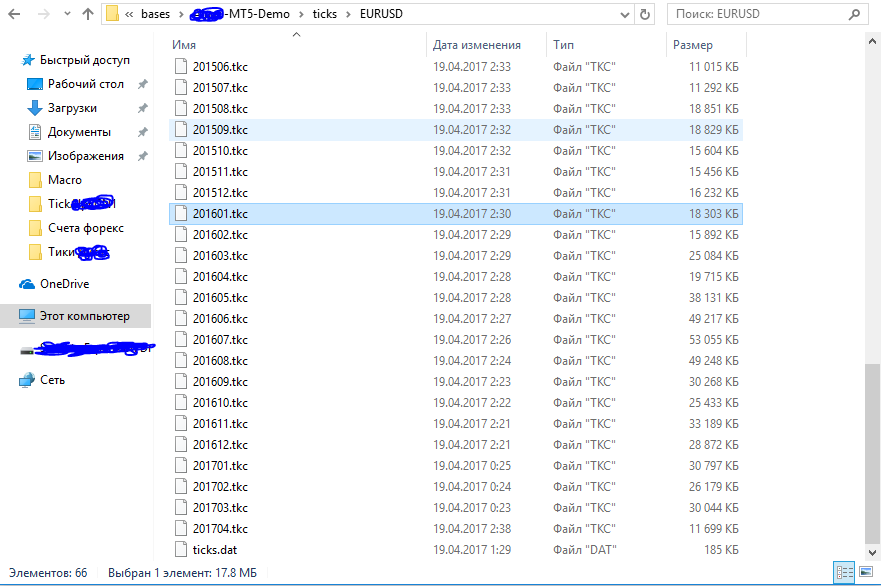The image size is (881, 586).
Task: Click pin icon next to Документы
Action: point(143,132)
